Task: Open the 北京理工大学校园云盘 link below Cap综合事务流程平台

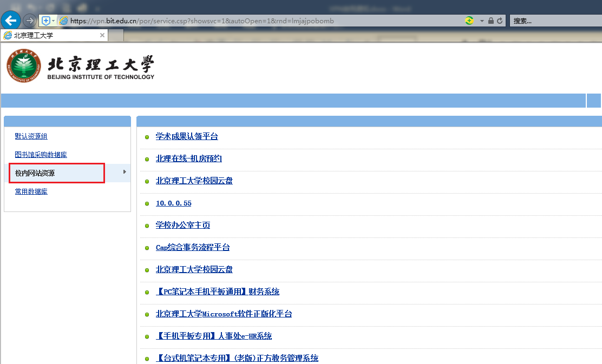Action: point(194,270)
